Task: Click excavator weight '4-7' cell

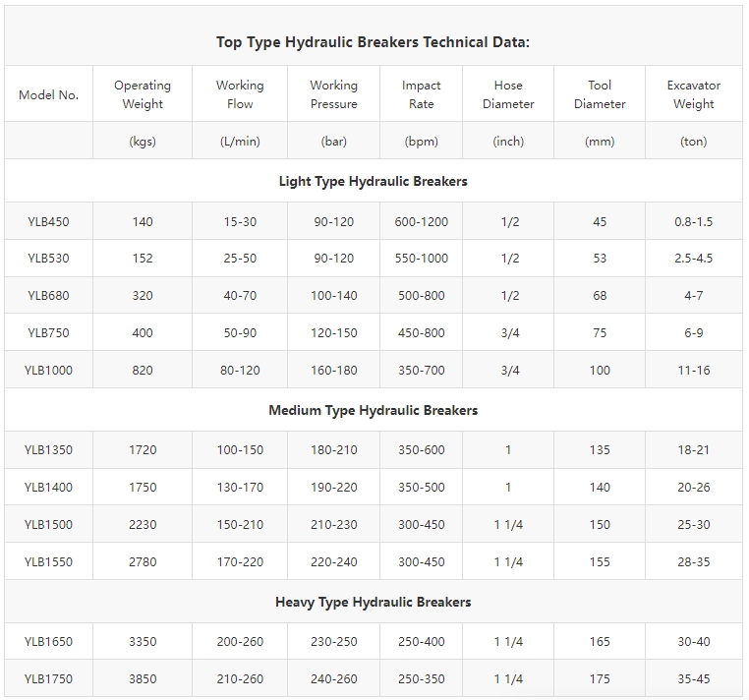Action: click(x=694, y=295)
